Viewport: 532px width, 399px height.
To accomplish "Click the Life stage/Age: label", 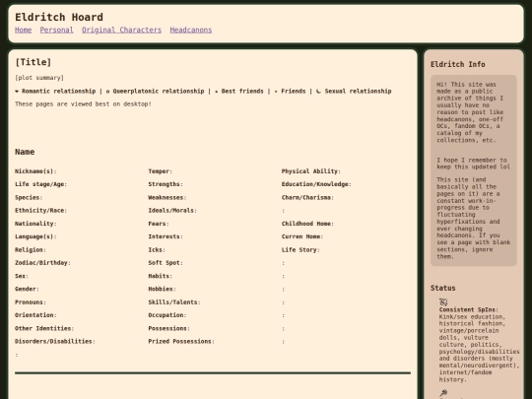I will 41,184.
